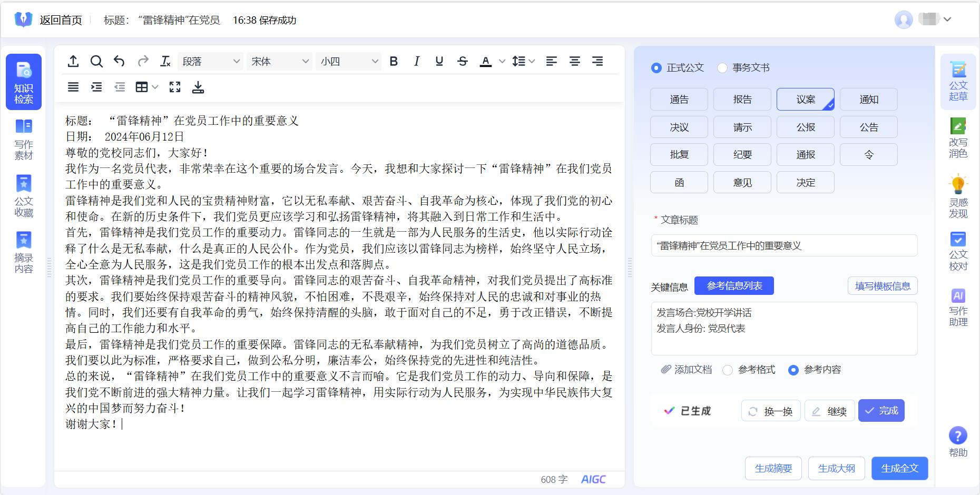
Task: Open the 帮助 help icon
Action: point(958,436)
